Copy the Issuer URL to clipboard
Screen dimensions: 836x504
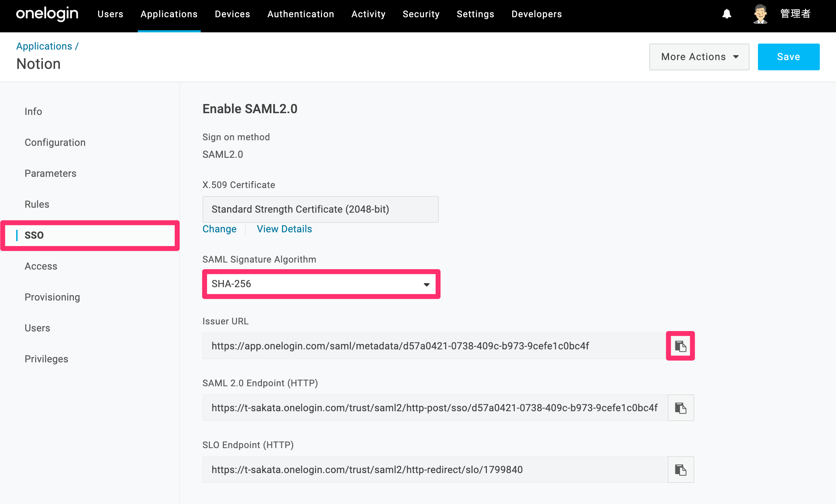coord(681,346)
